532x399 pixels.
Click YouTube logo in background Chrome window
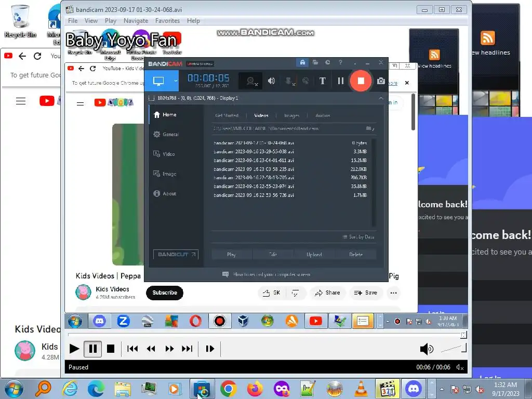point(47,101)
